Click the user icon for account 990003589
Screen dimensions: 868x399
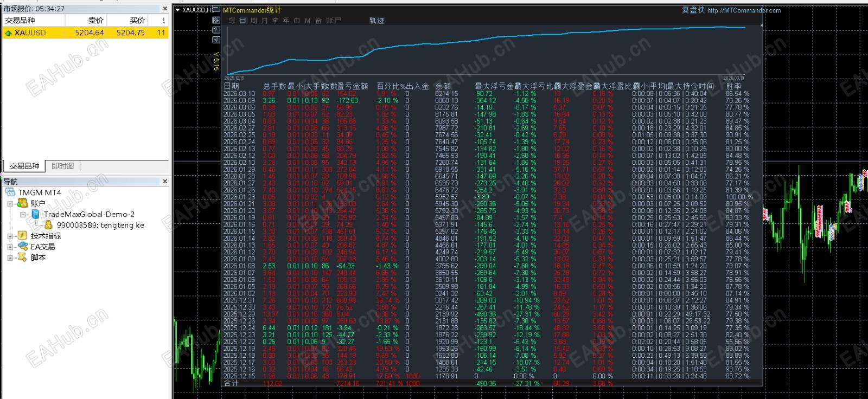tap(48, 225)
